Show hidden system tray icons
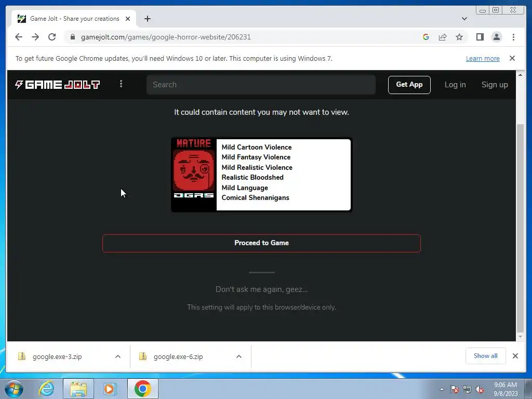 442,389
